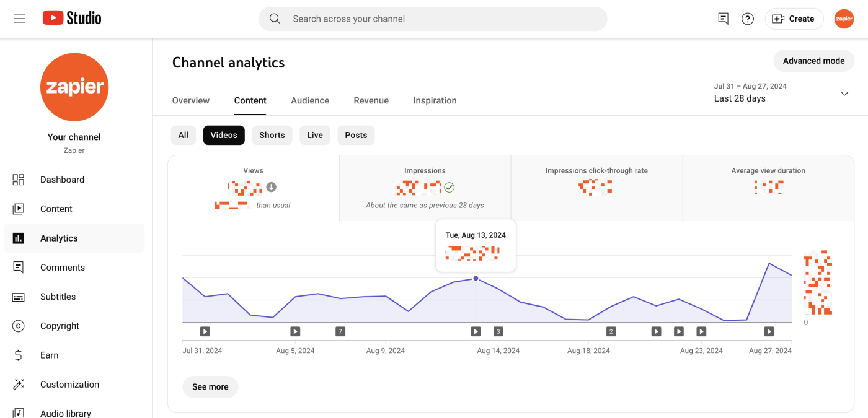The width and height of the screenshot is (868, 418).
Task: Click the marker showing 7 videos
Action: point(340,331)
